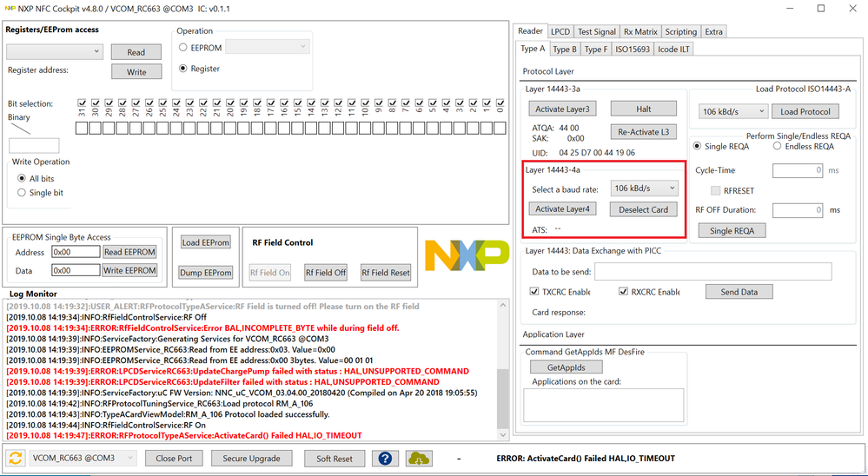Switch to Type B tab

coord(565,50)
